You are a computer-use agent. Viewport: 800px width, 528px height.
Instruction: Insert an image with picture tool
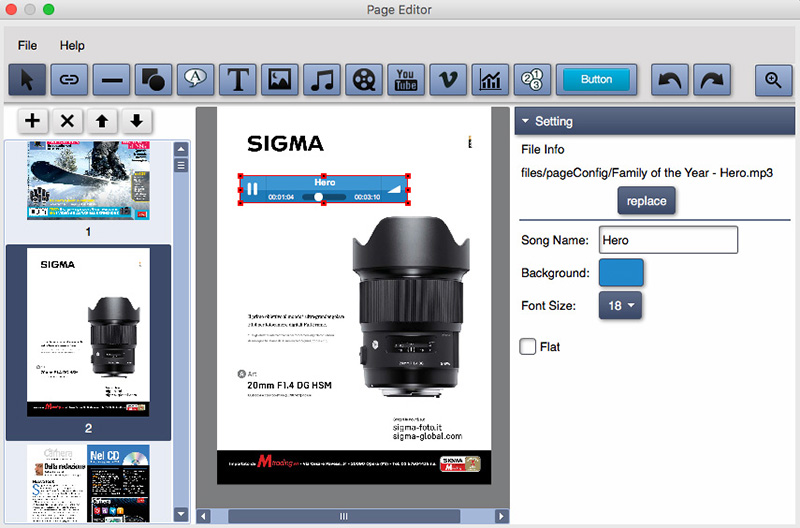(x=280, y=80)
